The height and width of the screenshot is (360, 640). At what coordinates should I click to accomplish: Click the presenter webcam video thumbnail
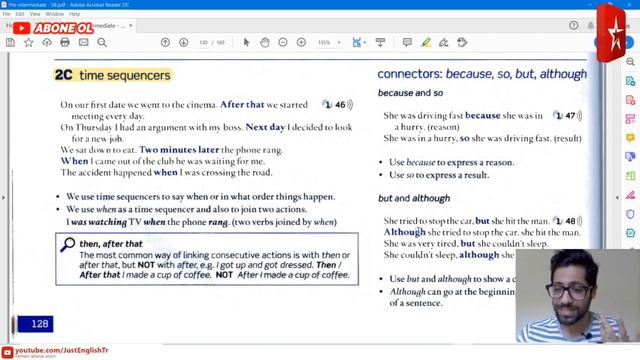[578, 296]
